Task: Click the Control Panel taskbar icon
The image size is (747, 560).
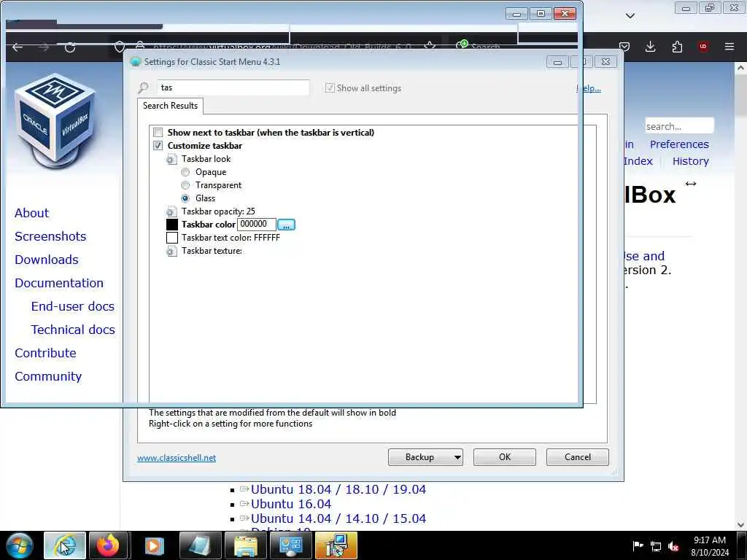Action: pos(290,545)
